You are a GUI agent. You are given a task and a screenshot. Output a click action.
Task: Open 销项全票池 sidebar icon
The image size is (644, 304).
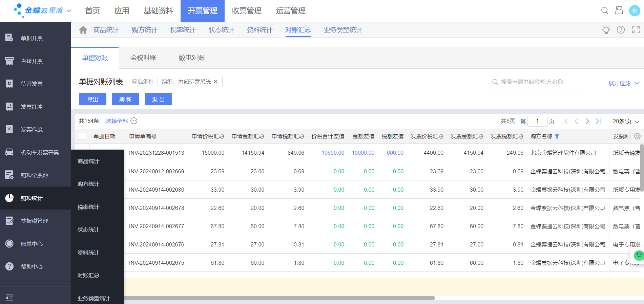9,175
